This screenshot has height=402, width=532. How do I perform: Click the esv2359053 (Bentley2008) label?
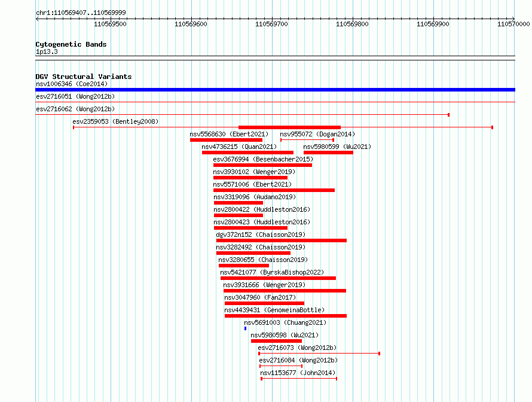click(115, 121)
